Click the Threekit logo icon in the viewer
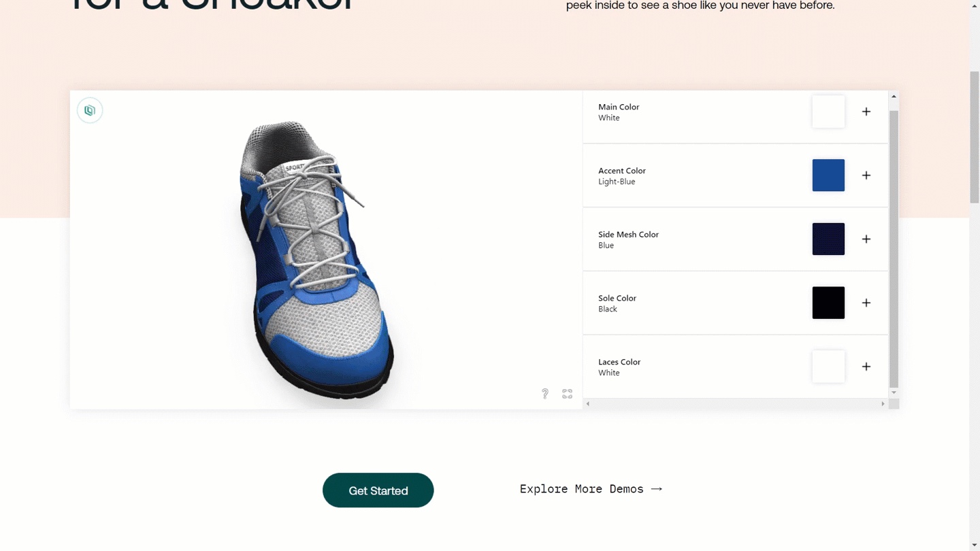The height and width of the screenshot is (551, 980). click(90, 110)
